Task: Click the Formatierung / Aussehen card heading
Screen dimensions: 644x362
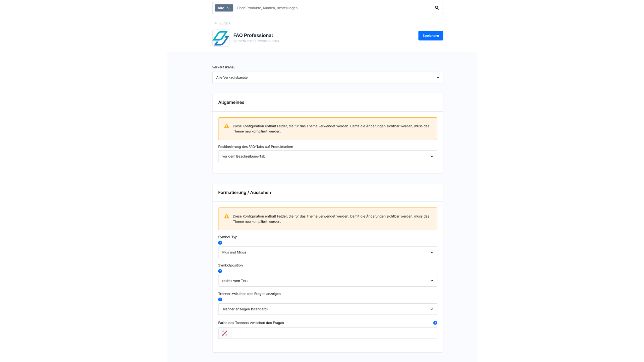Action: (245, 192)
